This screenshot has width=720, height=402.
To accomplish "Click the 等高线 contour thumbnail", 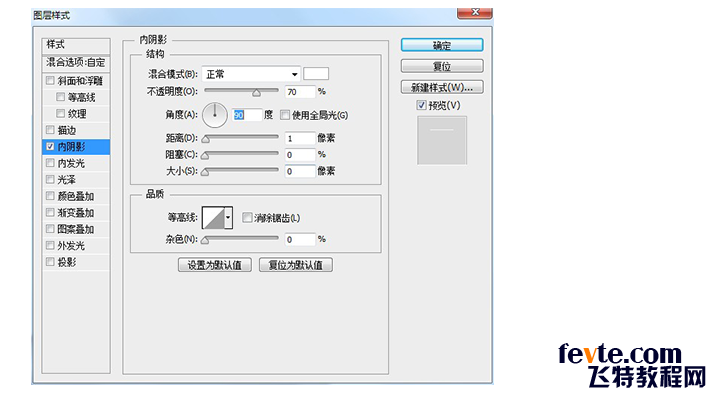I will (x=214, y=218).
